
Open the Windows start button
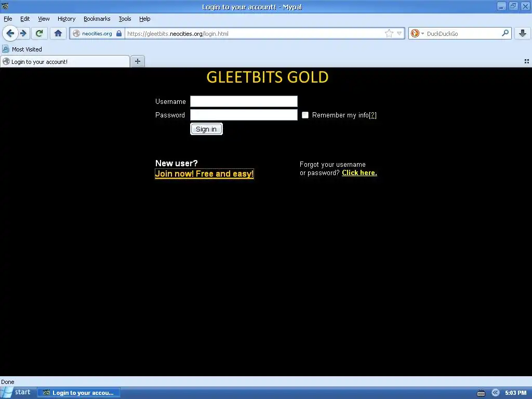16,392
